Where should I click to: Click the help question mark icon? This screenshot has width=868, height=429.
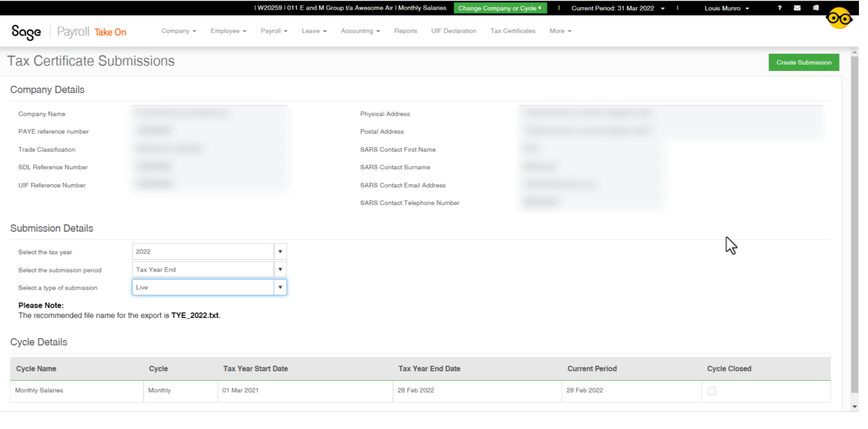coord(780,8)
